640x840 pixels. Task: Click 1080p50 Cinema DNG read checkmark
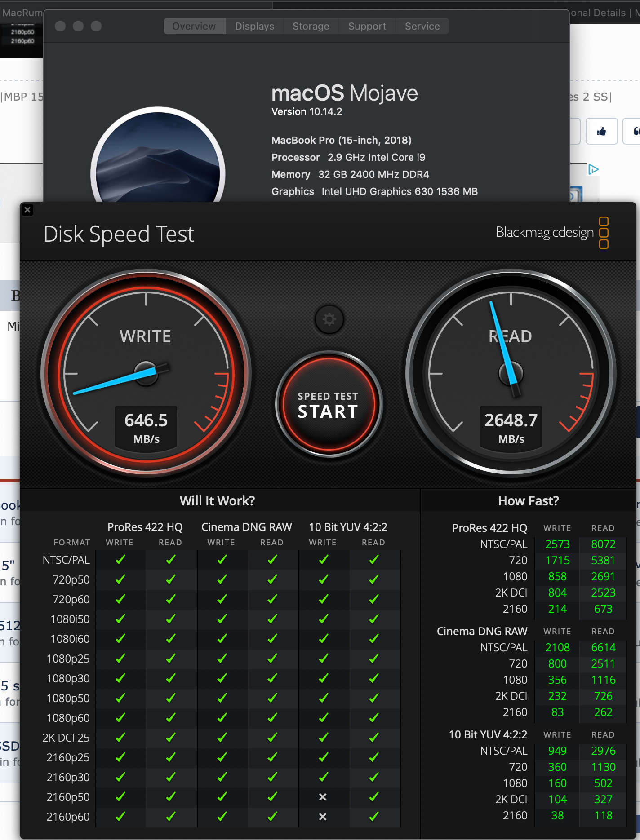[x=272, y=698]
